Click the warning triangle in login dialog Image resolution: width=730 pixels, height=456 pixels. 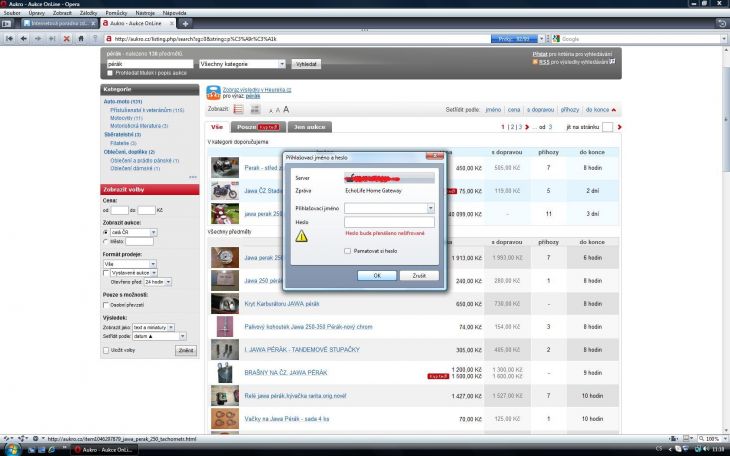pyautogui.click(x=302, y=236)
